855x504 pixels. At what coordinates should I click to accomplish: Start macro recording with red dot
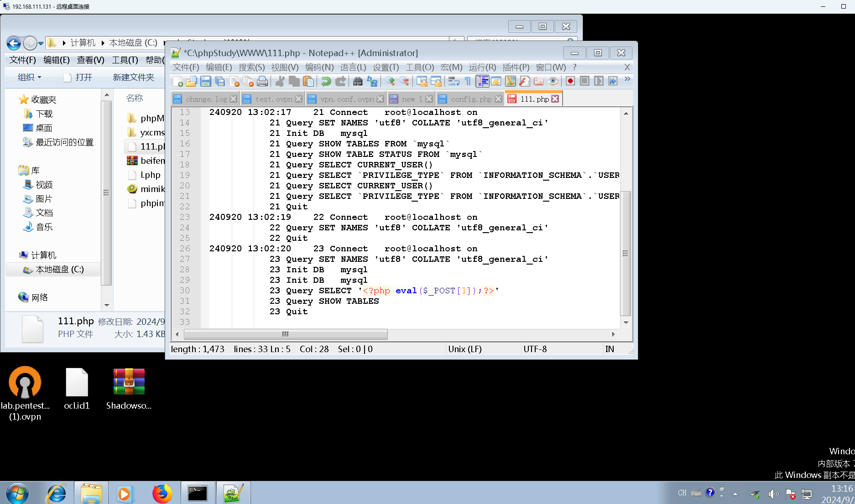click(x=570, y=81)
